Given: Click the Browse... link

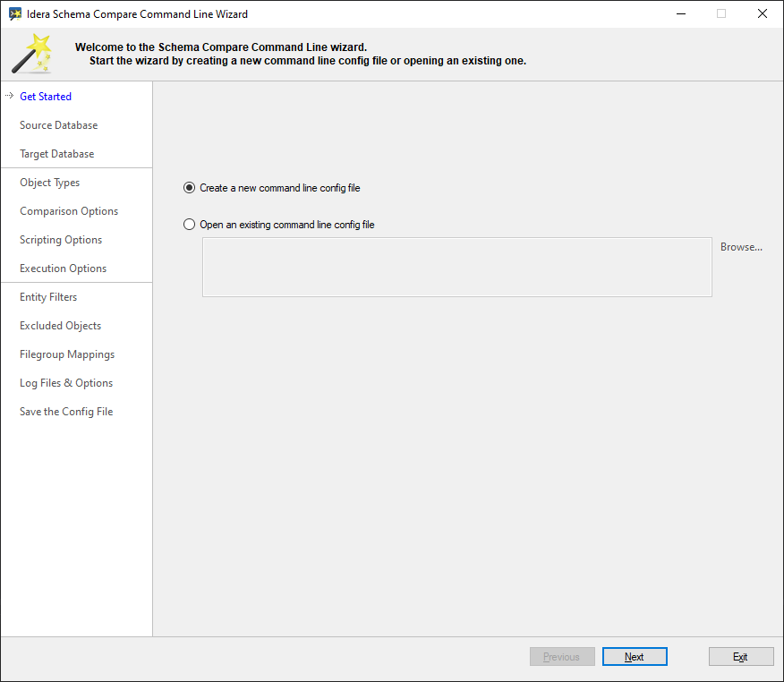Looking at the screenshot, I should (x=741, y=247).
